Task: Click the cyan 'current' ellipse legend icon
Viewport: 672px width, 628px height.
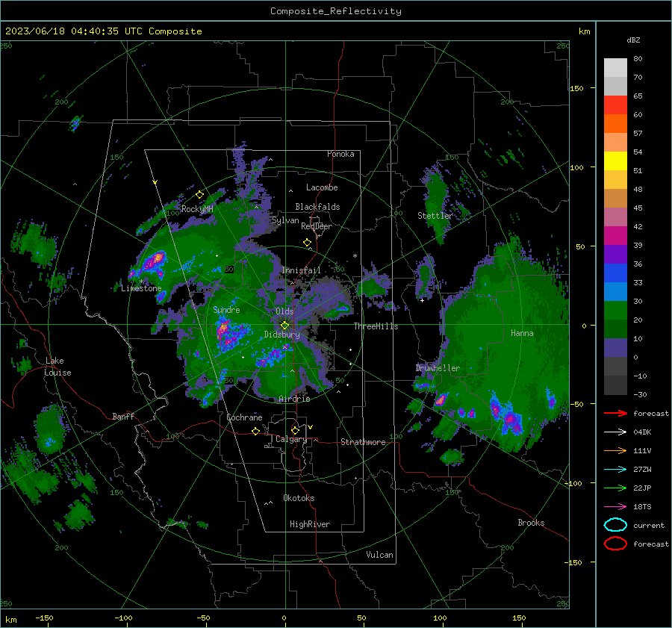Action: click(615, 525)
